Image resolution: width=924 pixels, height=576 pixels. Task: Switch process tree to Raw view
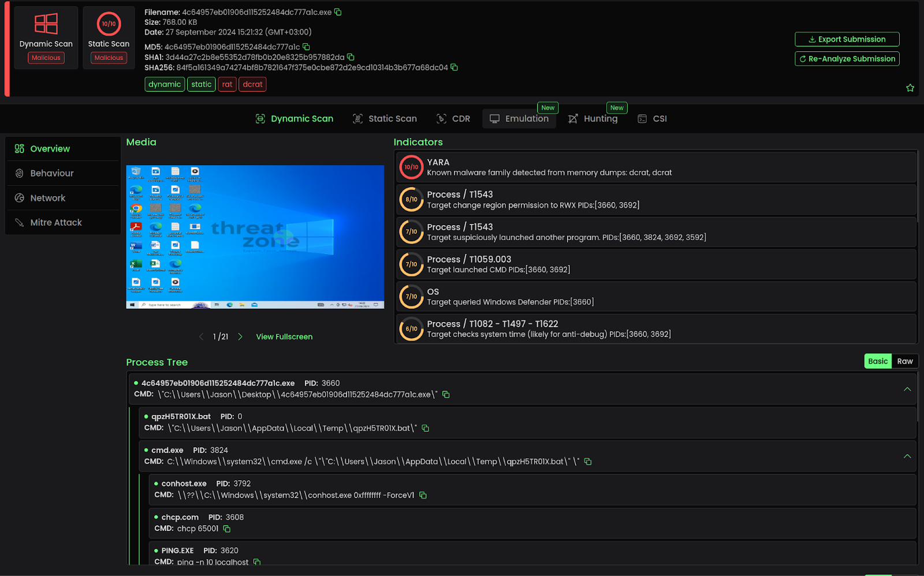pos(904,361)
